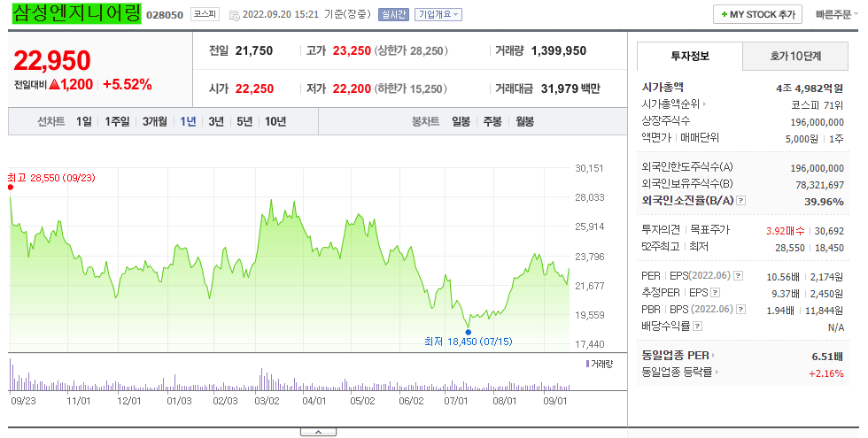Select the 10년 line chart period
The height and width of the screenshot is (438, 868).
275,122
